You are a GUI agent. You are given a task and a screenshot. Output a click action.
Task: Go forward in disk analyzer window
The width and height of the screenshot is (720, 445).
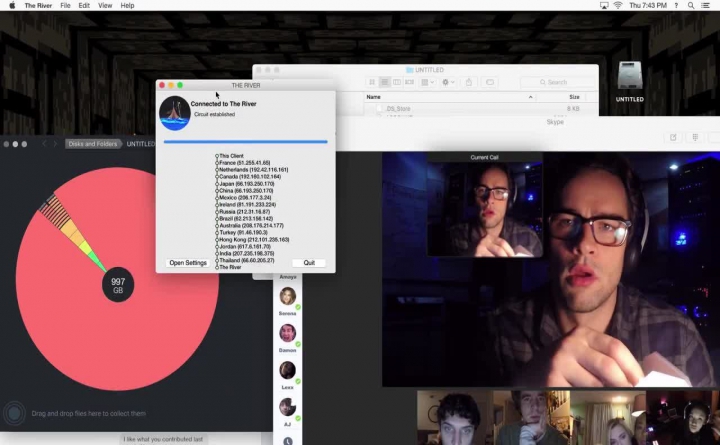coord(55,144)
